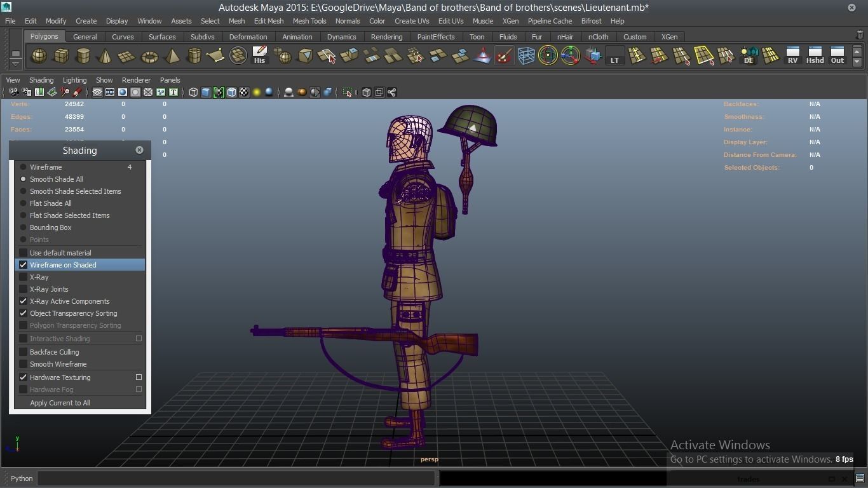
Task: Click the T text icon in panel toolbar
Action: 173,93
